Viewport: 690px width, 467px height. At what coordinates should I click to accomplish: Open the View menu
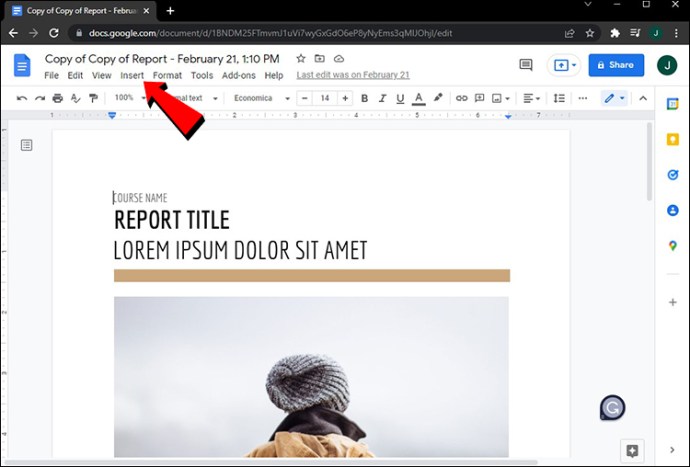pyautogui.click(x=101, y=75)
